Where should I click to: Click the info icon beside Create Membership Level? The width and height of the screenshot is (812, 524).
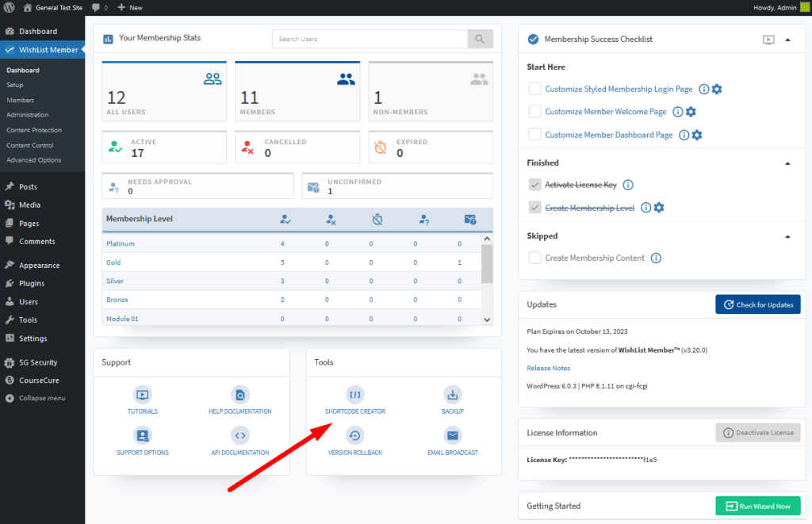(645, 208)
